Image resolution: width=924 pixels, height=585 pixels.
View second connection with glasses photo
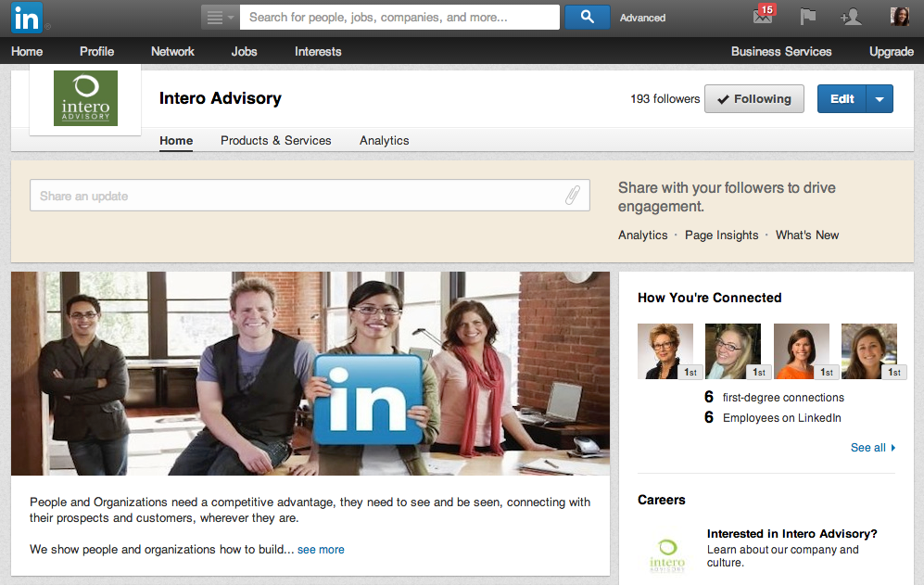pos(733,350)
